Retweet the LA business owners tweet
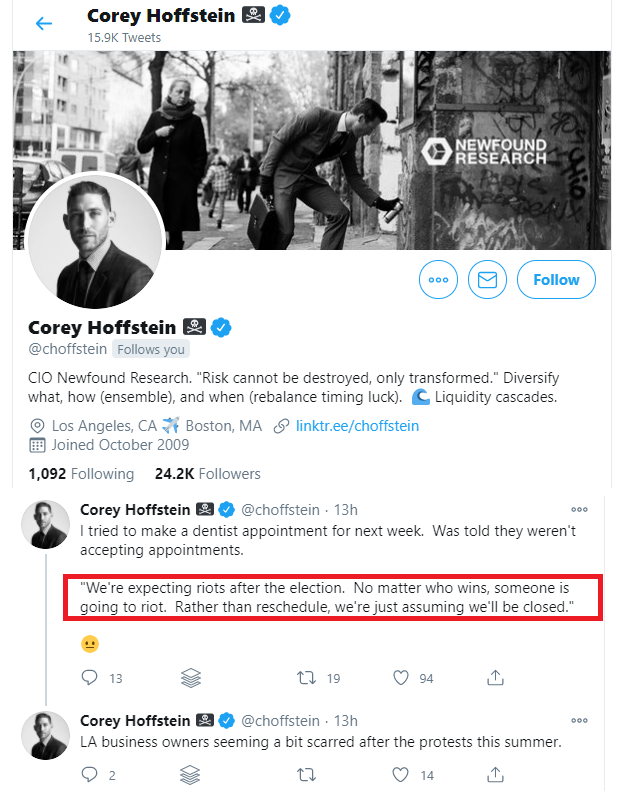The width and height of the screenshot is (638, 791). [306, 774]
